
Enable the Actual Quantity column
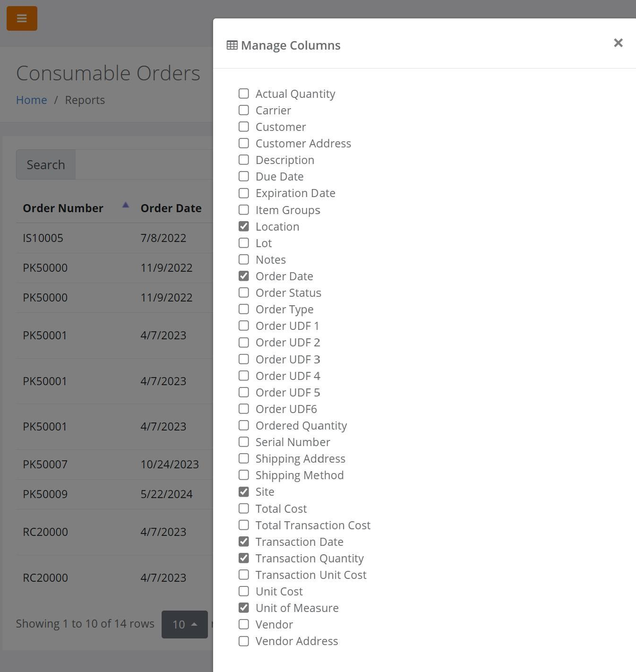click(x=244, y=94)
